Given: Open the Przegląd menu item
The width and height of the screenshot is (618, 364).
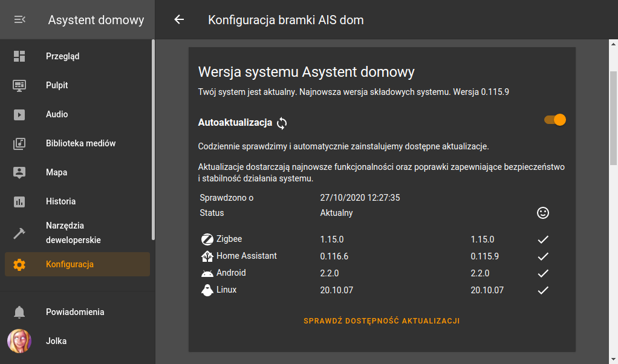Looking at the screenshot, I should coord(77,56).
